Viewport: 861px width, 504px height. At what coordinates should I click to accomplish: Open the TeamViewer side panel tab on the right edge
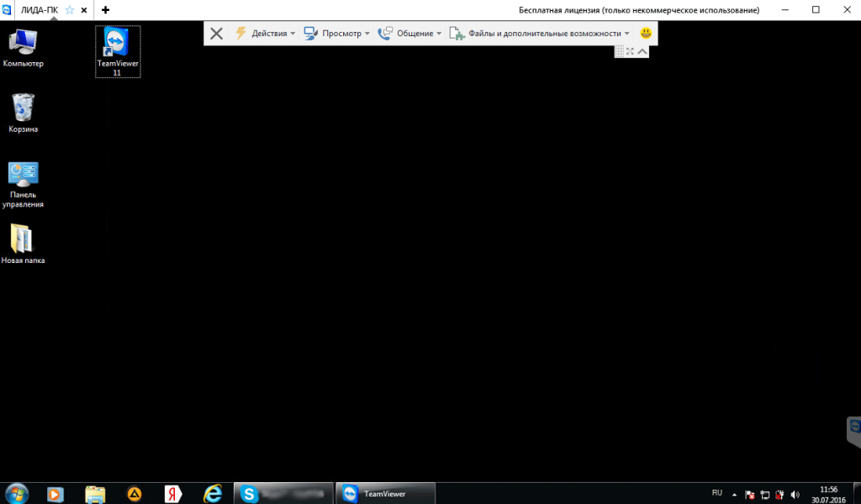[854, 431]
